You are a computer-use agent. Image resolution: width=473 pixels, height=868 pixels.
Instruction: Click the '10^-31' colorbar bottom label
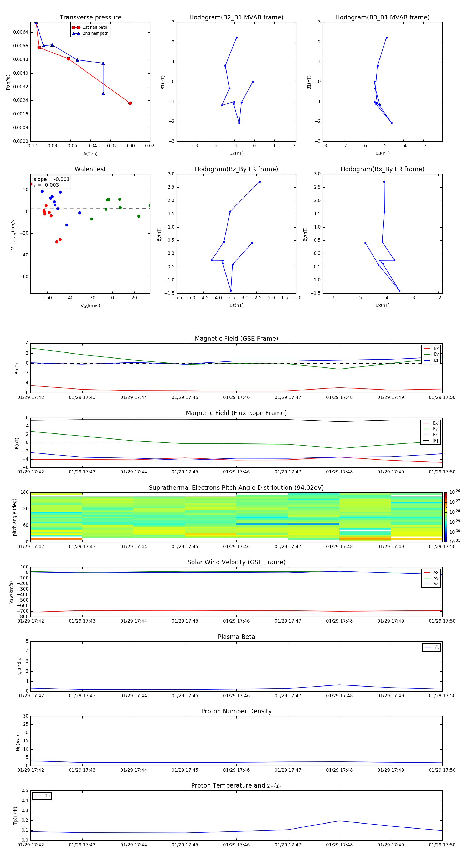tap(455, 542)
